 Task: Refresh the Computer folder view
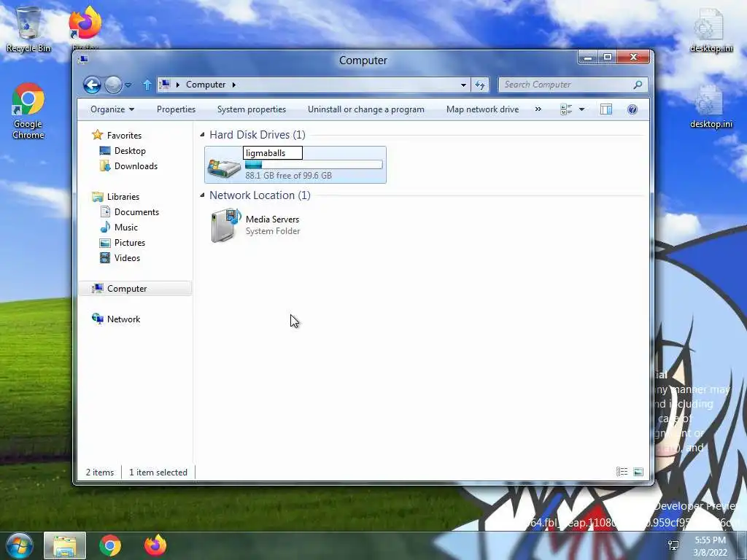[480, 85]
